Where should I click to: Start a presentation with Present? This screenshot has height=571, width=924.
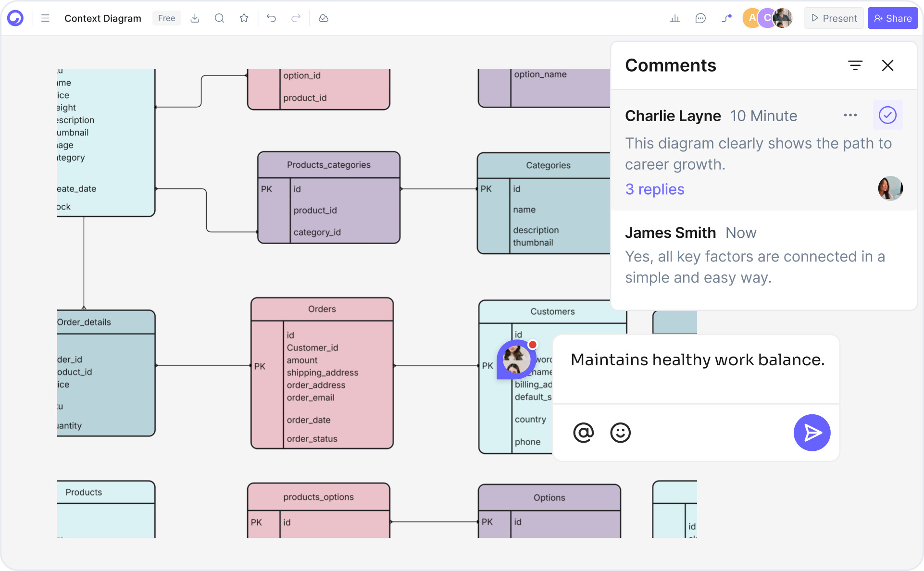[834, 18]
